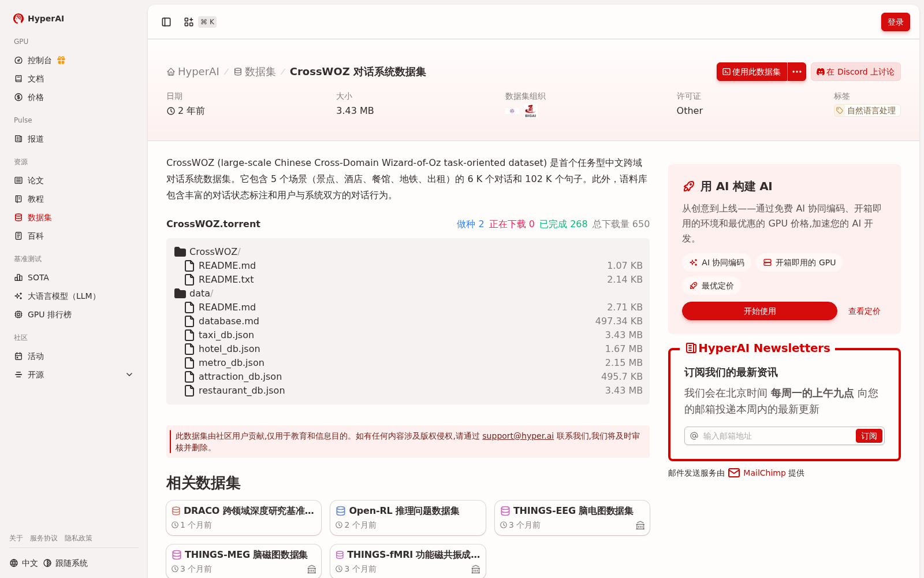This screenshot has width=924, height=578.
Task: Click file icon of README.txt
Action: 189,279
